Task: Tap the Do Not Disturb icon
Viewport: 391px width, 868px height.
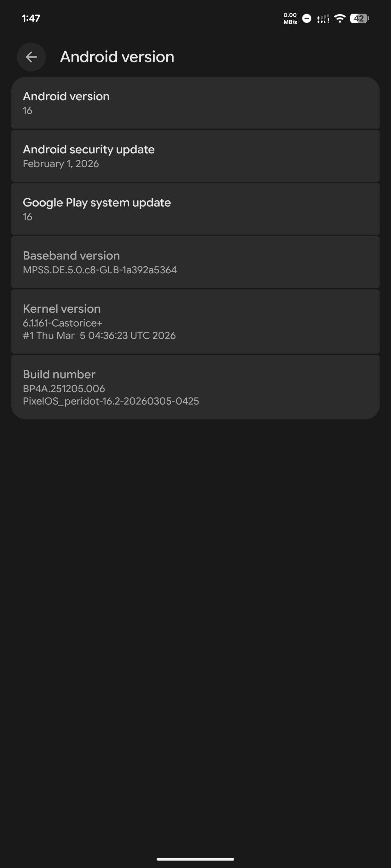Action: [x=306, y=18]
